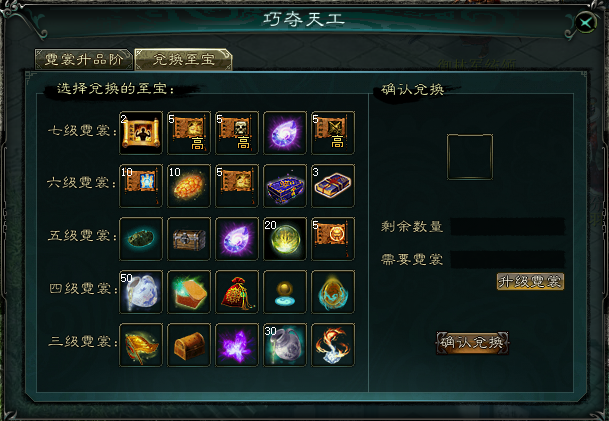Select the golden scroll item in 七级霓裳 row
Screen dimensions: 609x421
click(x=141, y=133)
